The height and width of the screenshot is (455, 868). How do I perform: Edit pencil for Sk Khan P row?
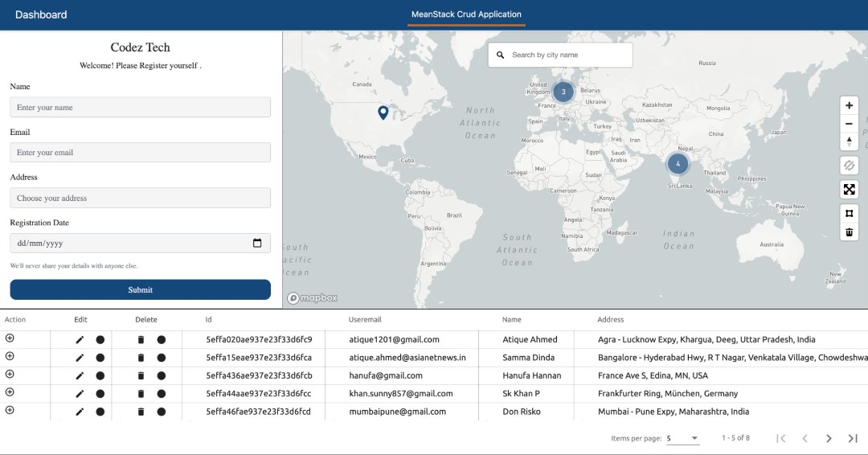coord(80,394)
